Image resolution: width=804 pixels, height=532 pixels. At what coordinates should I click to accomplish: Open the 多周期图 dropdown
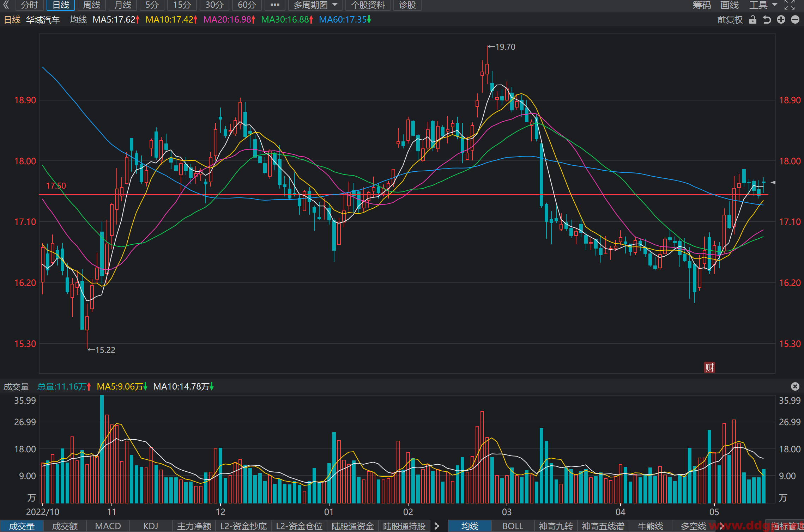pyautogui.click(x=315, y=5)
